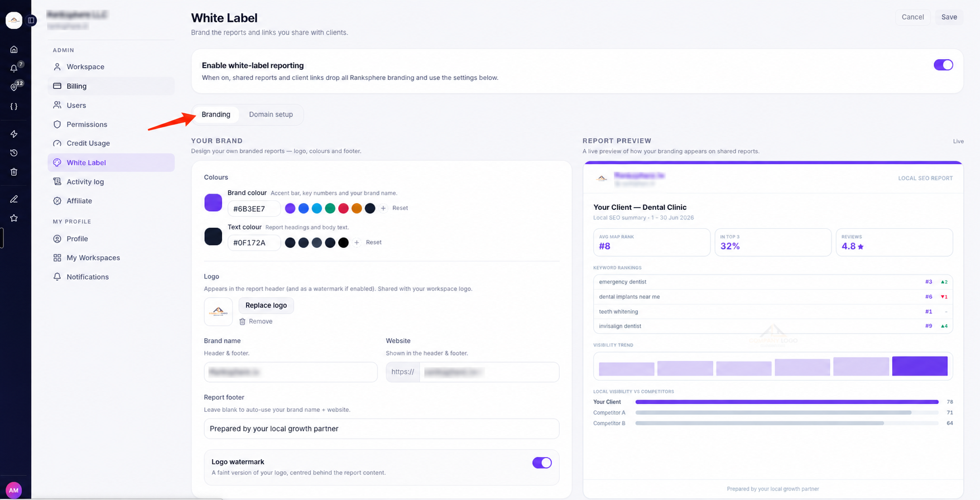
Task: Open Permissions page
Action: coord(111,124)
